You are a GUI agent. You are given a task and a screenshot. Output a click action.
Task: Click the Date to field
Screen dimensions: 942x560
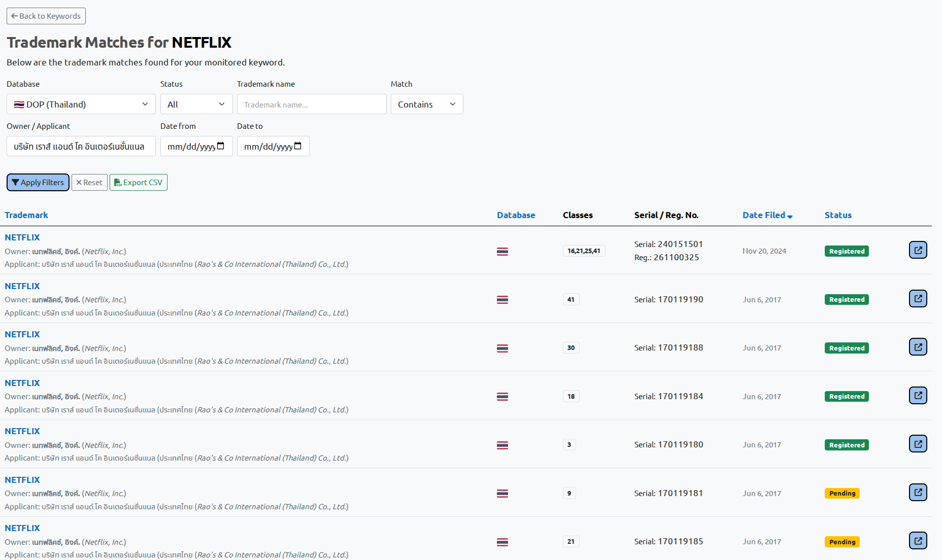273,146
